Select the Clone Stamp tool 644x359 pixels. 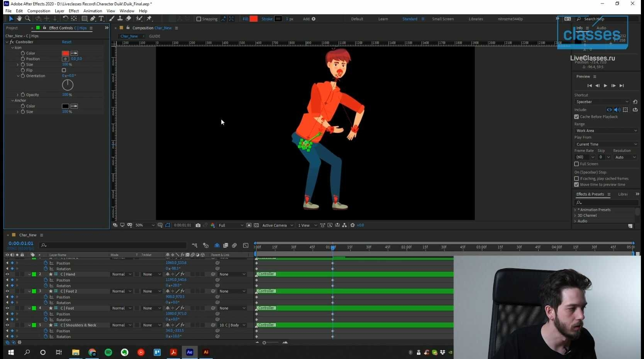tap(120, 19)
